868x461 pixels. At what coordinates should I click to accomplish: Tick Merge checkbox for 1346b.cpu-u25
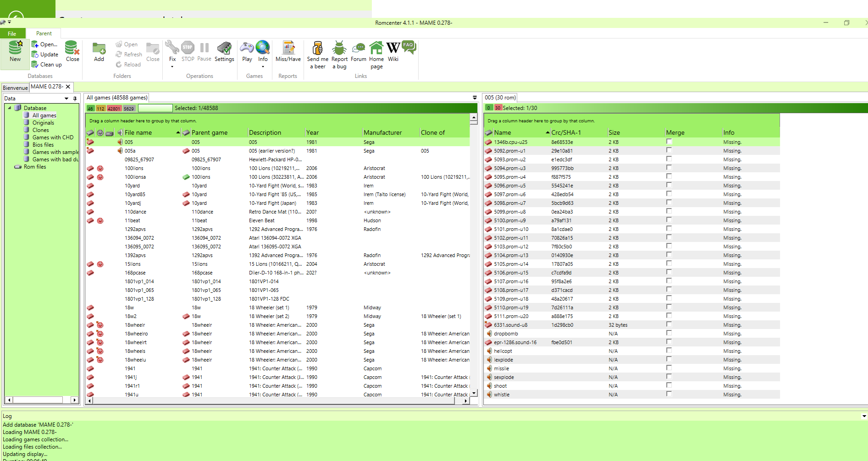(x=669, y=142)
